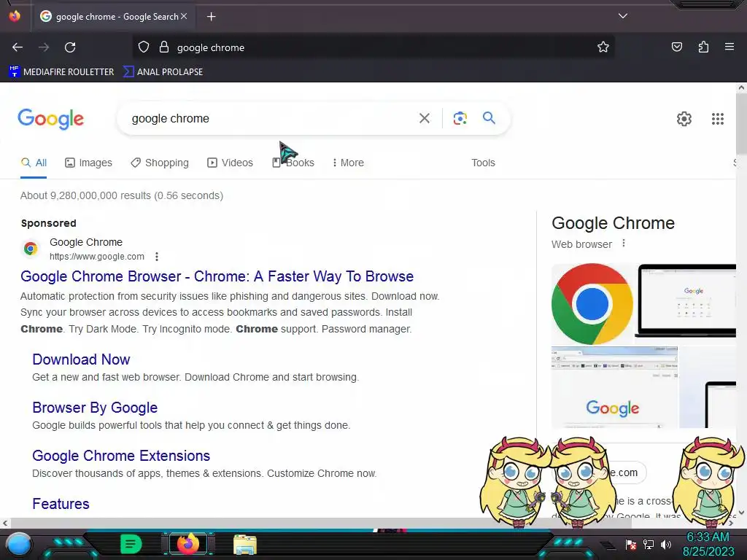The width and height of the screenshot is (747, 560).
Task: Select the All results tab
Action: [x=34, y=163]
